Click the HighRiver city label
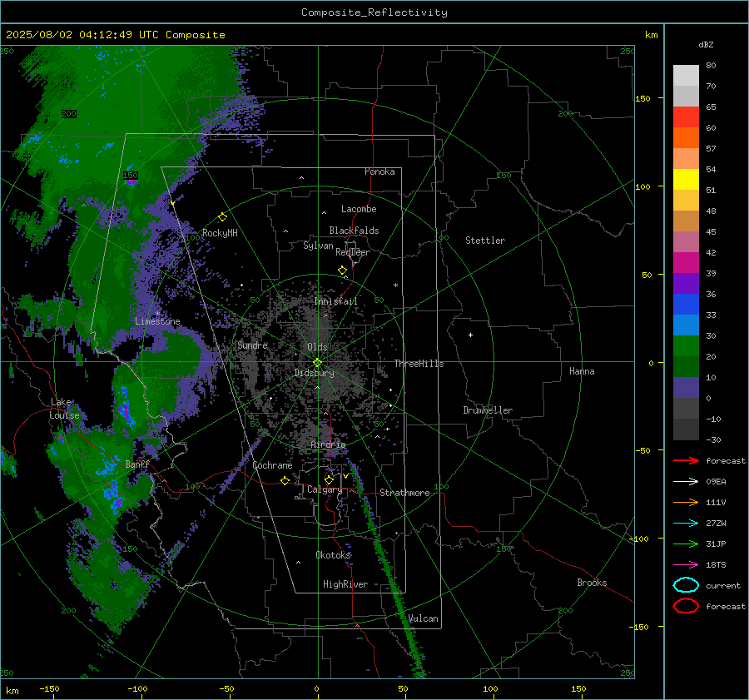 pyautogui.click(x=345, y=584)
